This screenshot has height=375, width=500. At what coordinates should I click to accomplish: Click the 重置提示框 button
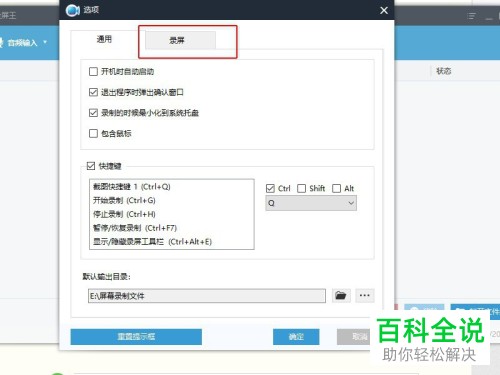[x=136, y=337]
